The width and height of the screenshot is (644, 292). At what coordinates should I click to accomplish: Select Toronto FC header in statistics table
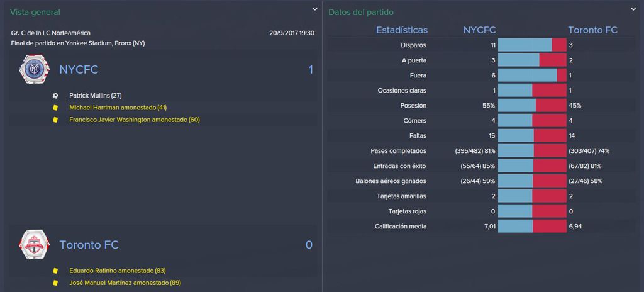[x=592, y=30]
